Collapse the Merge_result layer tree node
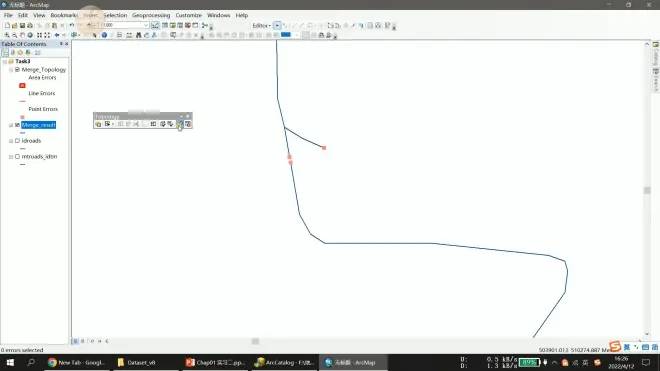 click(x=11, y=125)
